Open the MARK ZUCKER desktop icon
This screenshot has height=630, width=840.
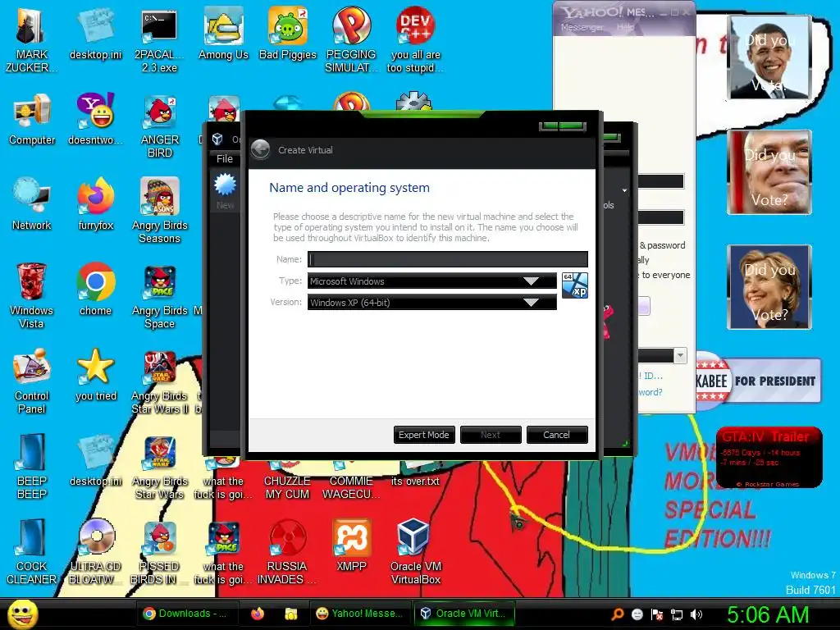(x=31, y=39)
